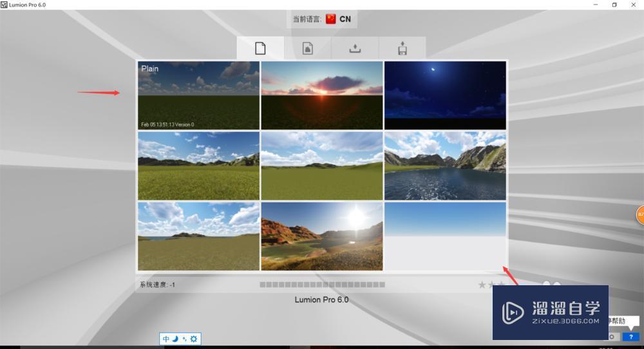The height and width of the screenshot is (349, 644).
Task: Choose the grassy hills scene with distant mountains
Action: click(x=199, y=165)
